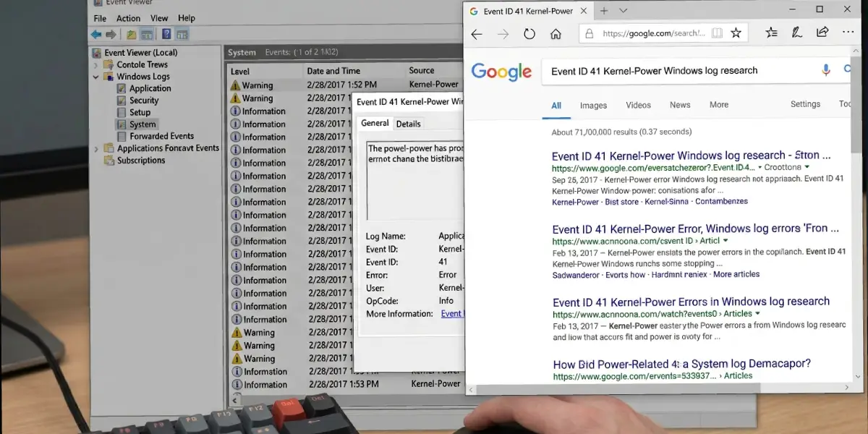868x434 pixels.
Task: Select the News search tab
Action: (680, 105)
